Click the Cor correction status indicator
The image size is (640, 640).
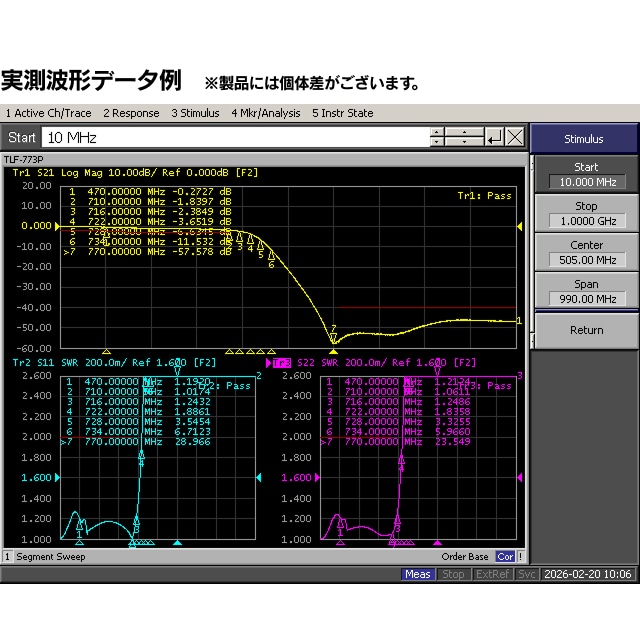[x=505, y=557]
